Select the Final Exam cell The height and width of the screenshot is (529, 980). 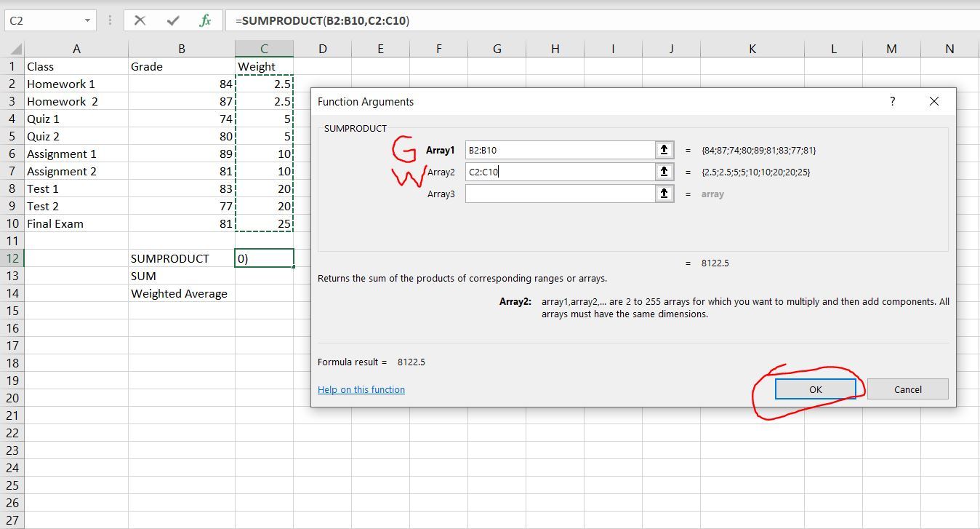click(76, 223)
